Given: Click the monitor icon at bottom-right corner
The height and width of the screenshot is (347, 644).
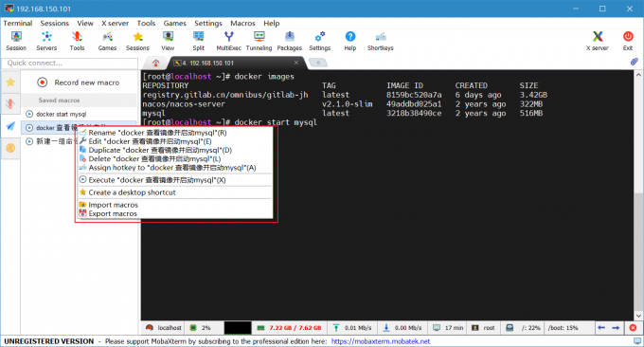Looking at the screenshot, I should pos(637,340).
